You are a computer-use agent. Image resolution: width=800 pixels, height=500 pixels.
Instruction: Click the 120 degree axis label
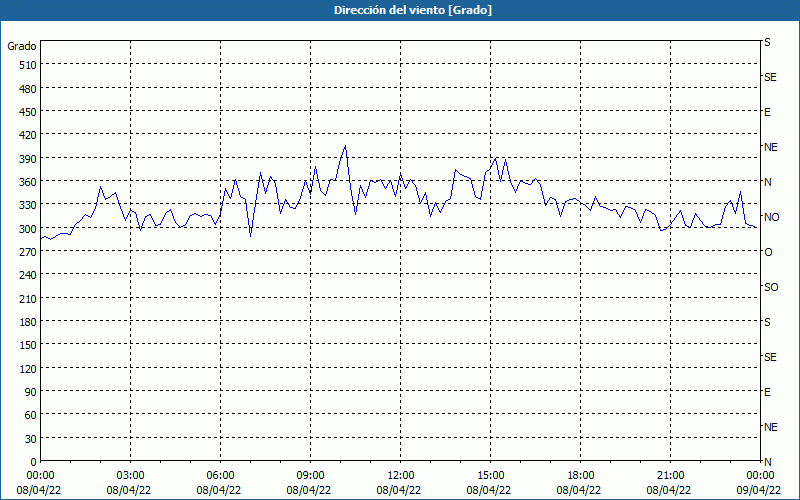[28, 369]
